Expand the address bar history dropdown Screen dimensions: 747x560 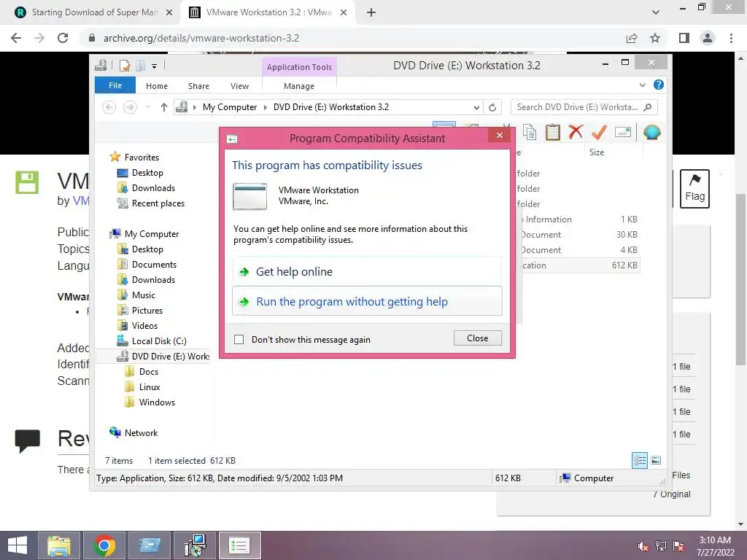tap(476, 108)
